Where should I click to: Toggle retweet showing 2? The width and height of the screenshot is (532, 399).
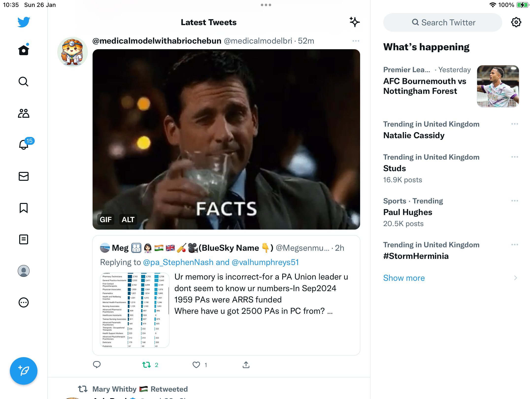click(150, 365)
